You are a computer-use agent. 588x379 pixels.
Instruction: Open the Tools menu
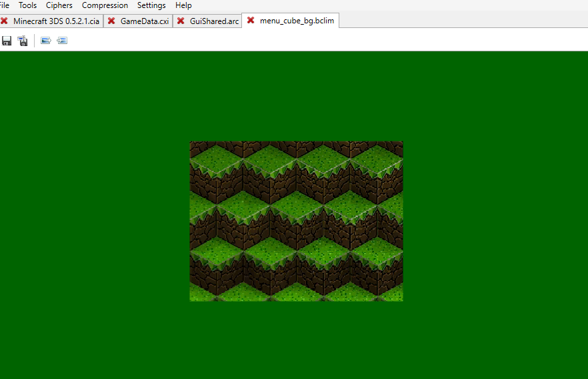pyautogui.click(x=28, y=5)
